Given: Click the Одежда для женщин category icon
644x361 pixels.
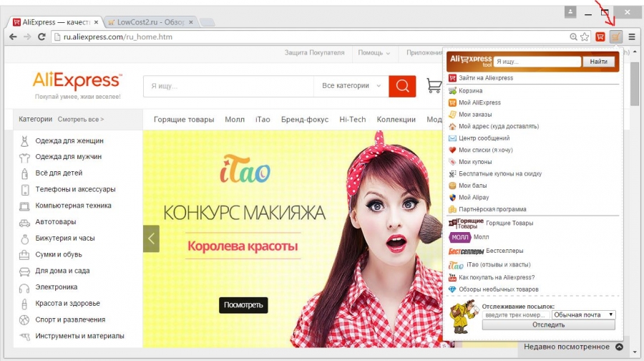Looking at the screenshot, I should pos(24,141).
